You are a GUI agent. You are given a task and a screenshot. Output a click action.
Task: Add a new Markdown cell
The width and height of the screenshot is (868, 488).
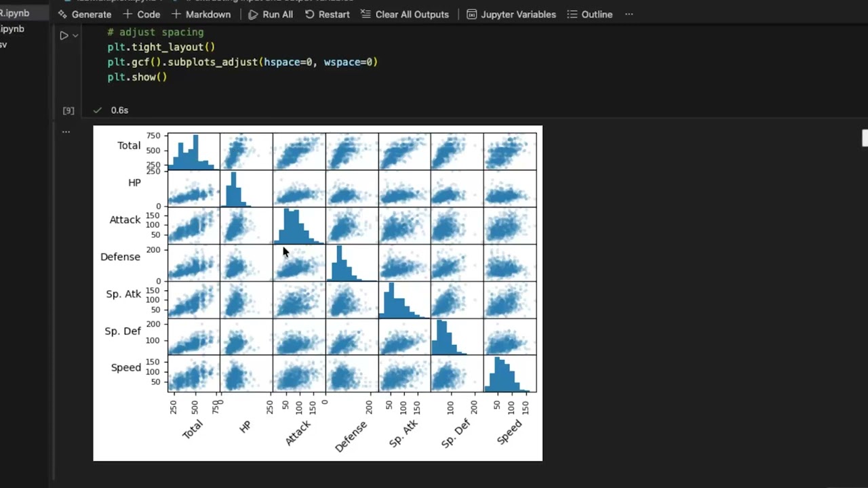[201, 14]
